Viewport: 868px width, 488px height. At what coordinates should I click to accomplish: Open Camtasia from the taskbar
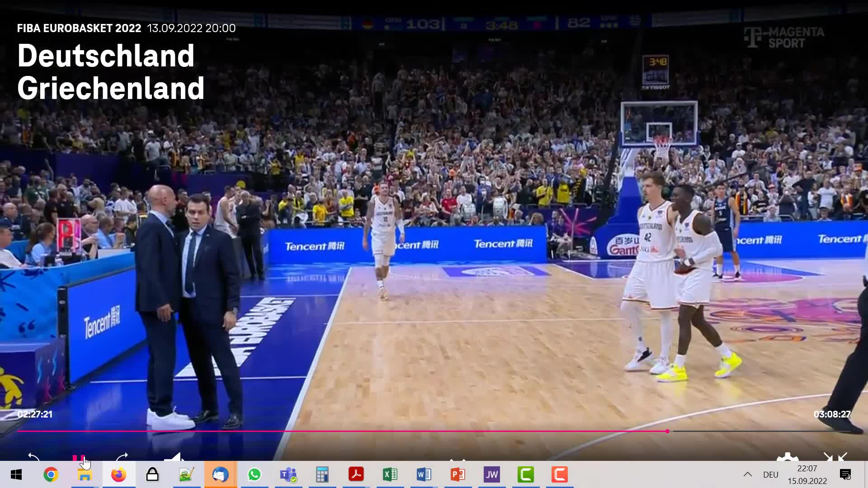pyautogui.click(x=525, y=474)
